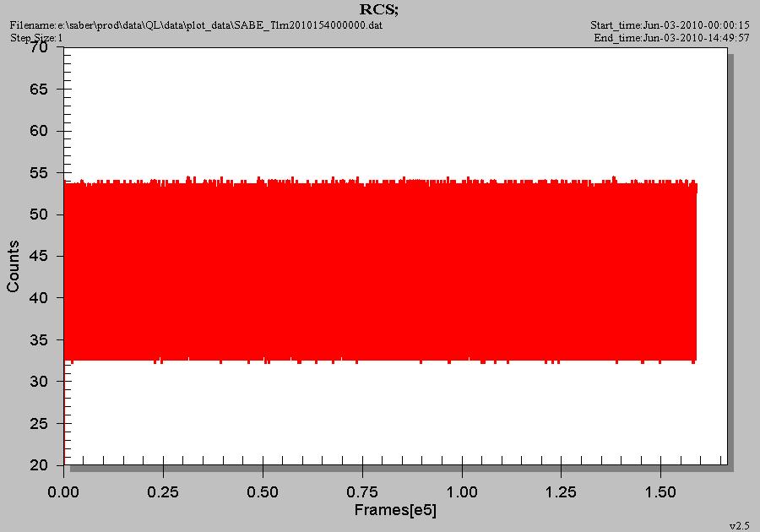Click the 'Step Size:1' label
The width and height of the screenshot is (760, 532).
[36, 38]
